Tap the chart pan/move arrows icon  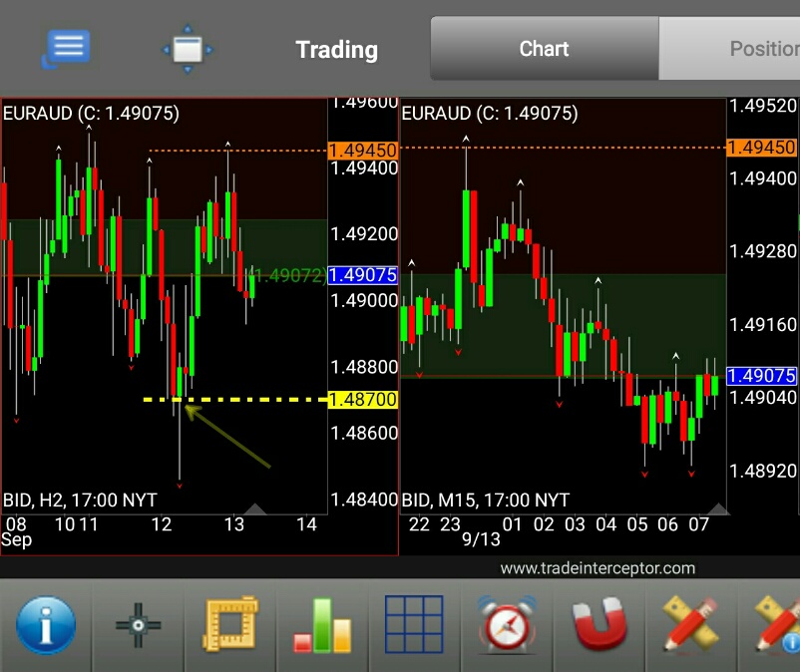click(x=188, y=49)
